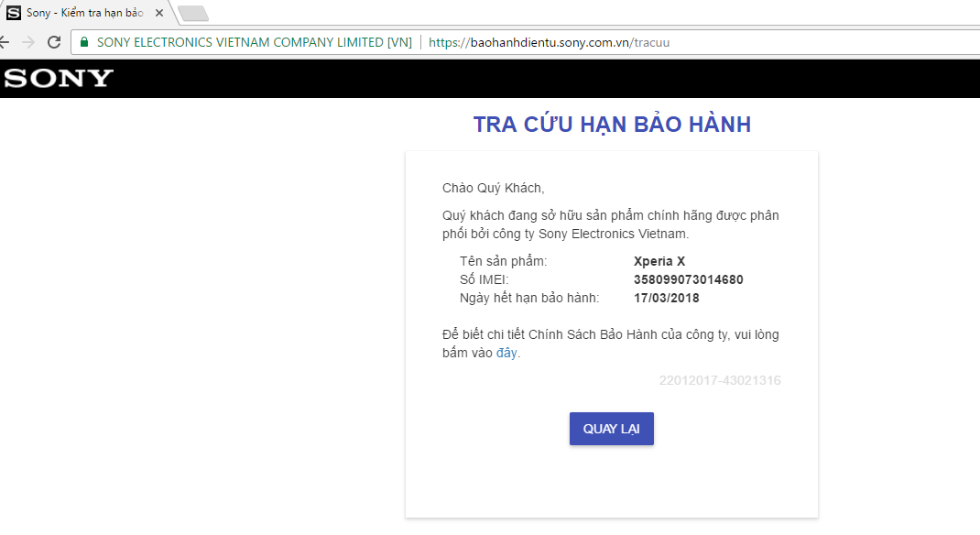
Task: Click the browser forward arrow
Action: pyautogui.click(x=28, y=42)
